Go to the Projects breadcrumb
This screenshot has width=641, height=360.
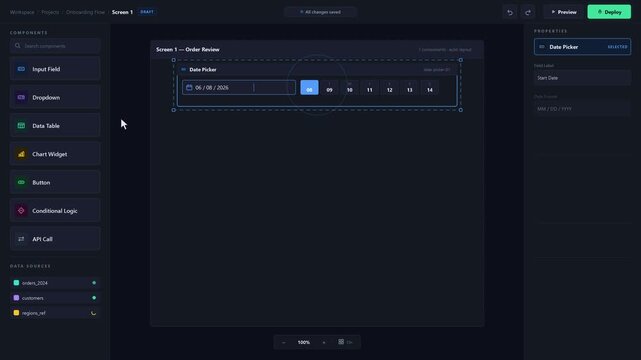pos(50,12)
